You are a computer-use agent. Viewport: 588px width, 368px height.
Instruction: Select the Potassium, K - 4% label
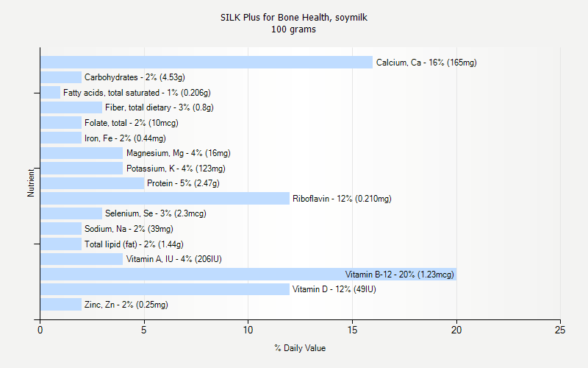(x=176, y=169)
